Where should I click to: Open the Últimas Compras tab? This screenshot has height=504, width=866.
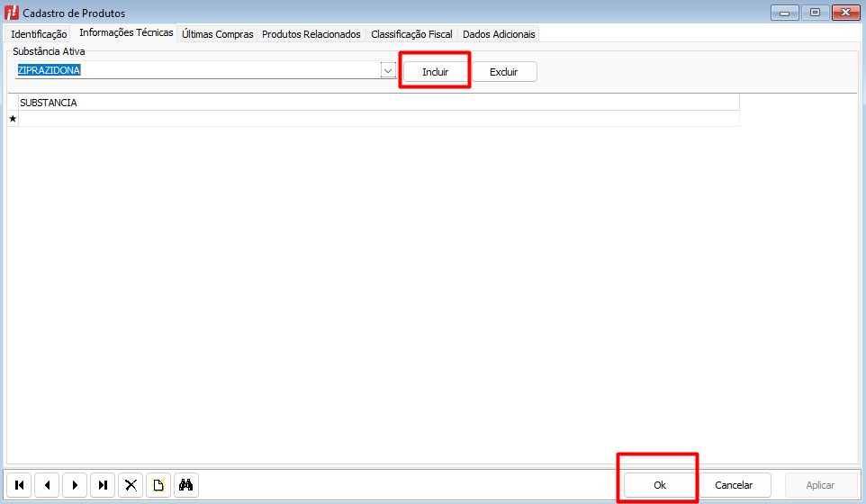(x=218, y=34)
